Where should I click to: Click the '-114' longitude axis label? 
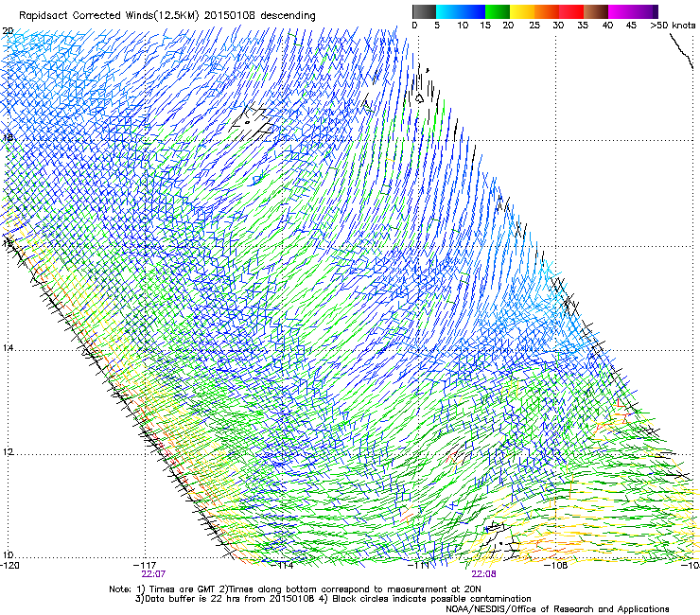coord(284,566)
